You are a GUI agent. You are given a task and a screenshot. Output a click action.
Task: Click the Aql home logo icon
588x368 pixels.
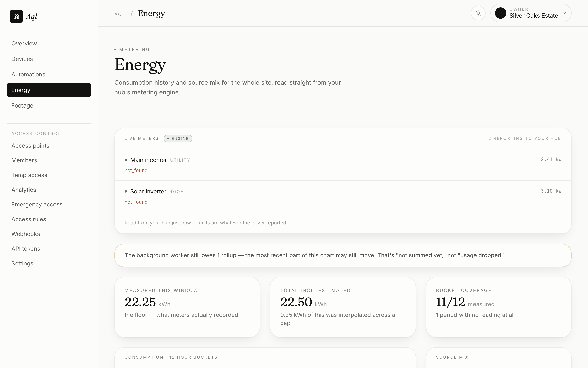coord(16,16)
